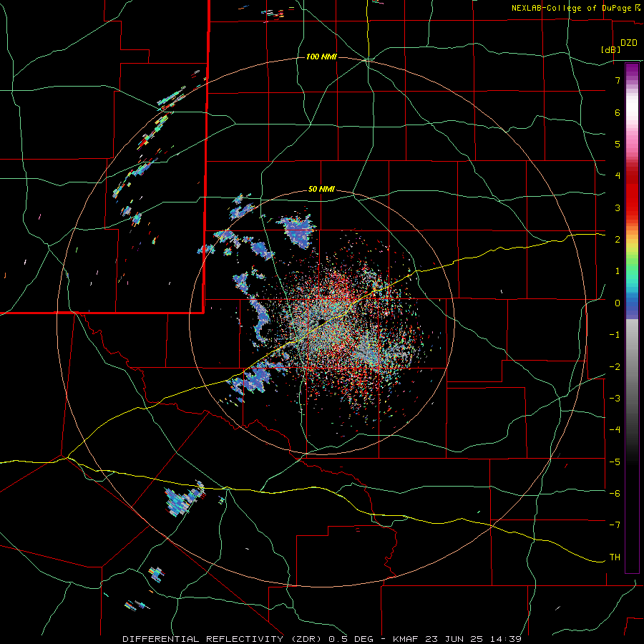Click the TH label under the scale
The image size is (644, 644).
point(615,557)
